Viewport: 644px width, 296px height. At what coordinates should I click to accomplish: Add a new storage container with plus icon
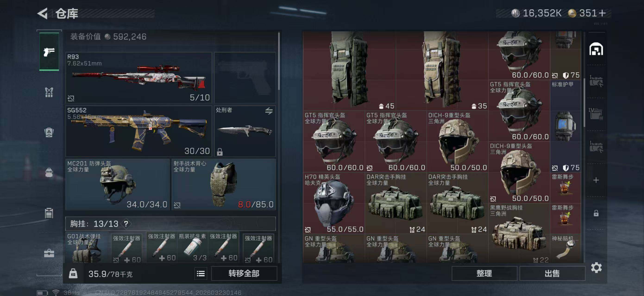pos(596,180)
